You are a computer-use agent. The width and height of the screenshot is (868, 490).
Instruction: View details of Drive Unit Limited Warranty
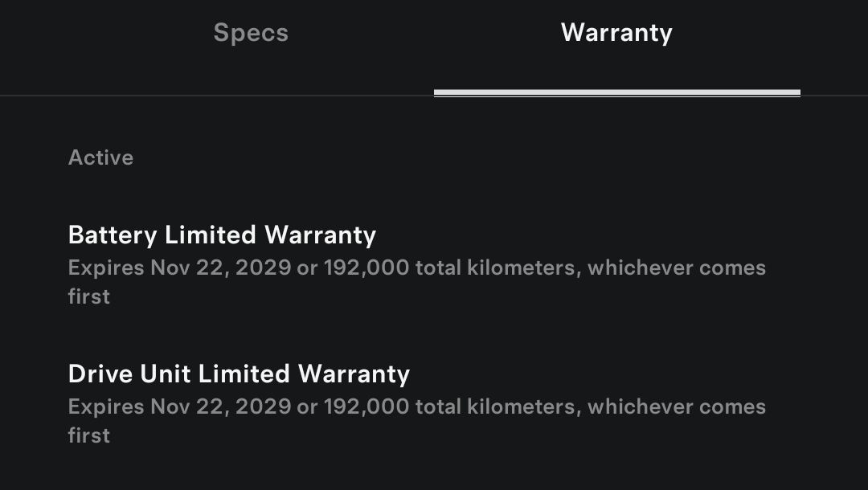[239, 374]
